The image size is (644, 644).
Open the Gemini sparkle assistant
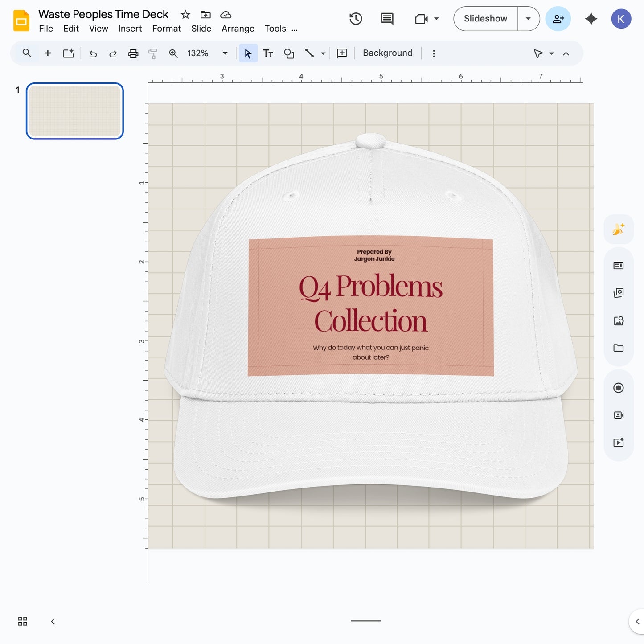click(x=591, y=19)
